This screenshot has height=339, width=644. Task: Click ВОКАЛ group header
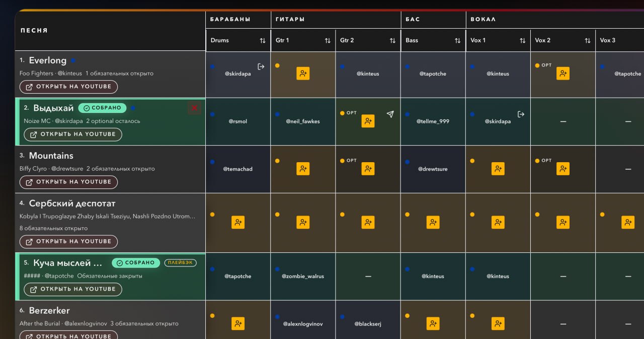pos(483,19)
